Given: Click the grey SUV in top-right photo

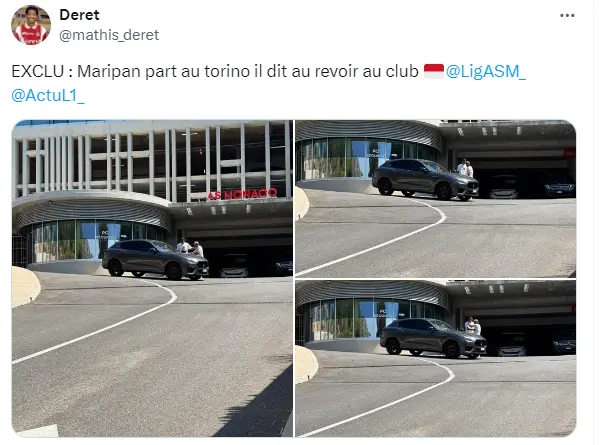Looking at the screenshot, I should point(425,179).
